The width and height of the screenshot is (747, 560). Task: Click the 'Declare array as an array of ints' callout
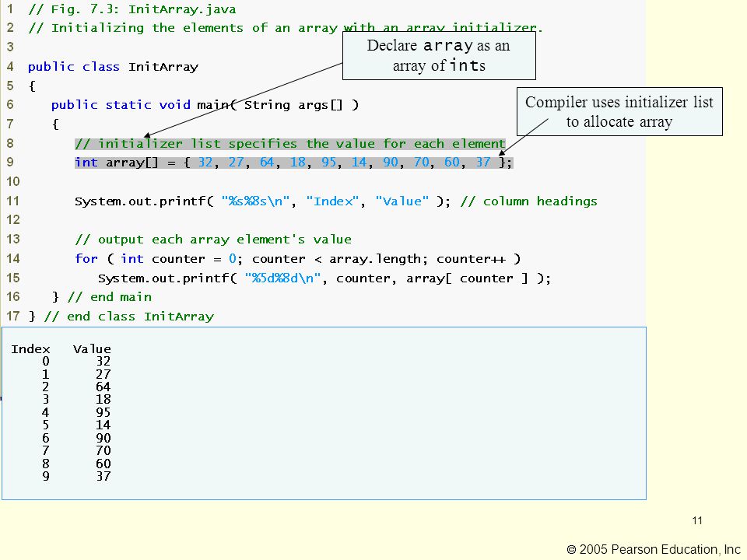click(439, 55)
